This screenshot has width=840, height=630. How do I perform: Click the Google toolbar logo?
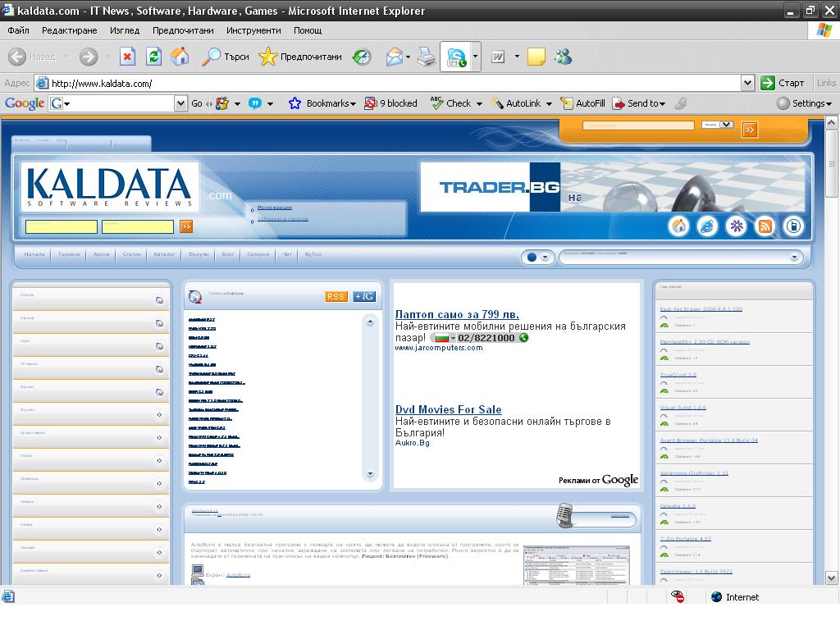click(24, 103)
